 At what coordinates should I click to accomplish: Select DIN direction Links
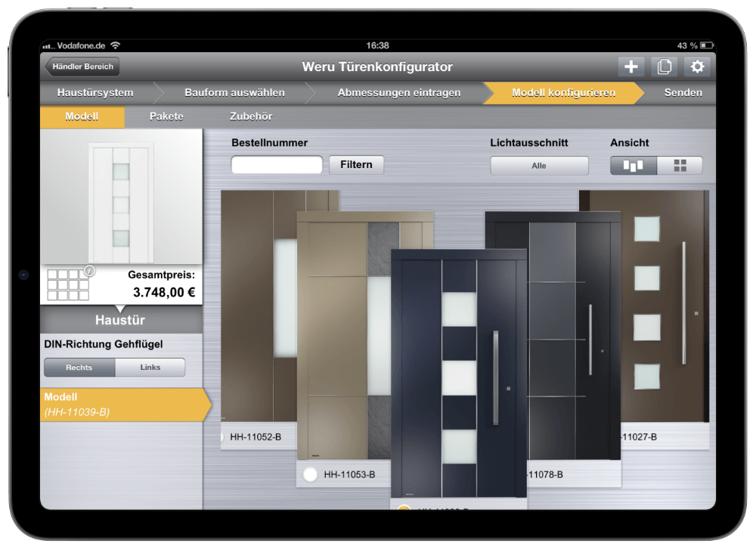point(150,367)
